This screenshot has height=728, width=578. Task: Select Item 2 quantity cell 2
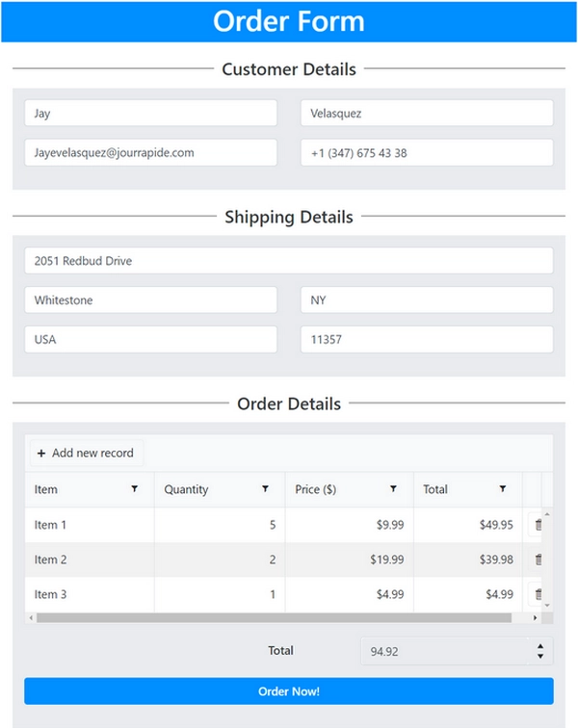click(x=220, y=559)
